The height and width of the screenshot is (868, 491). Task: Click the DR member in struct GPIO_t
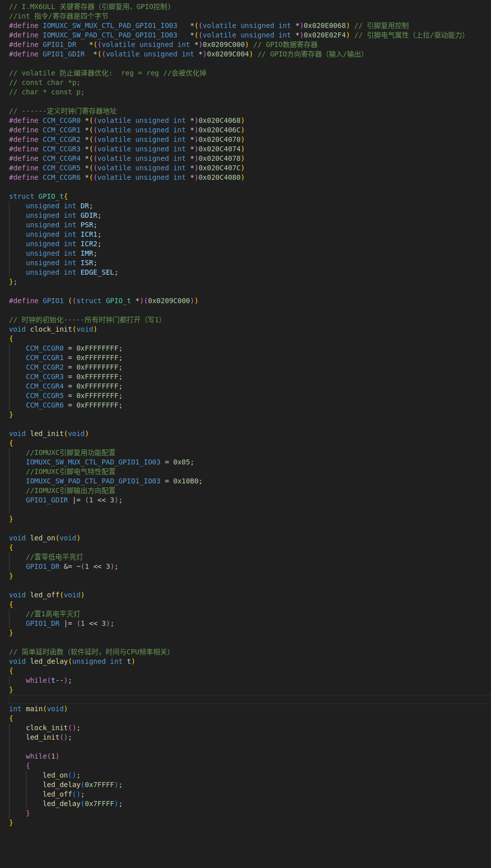pyautogui.click(x=84, y=206)
